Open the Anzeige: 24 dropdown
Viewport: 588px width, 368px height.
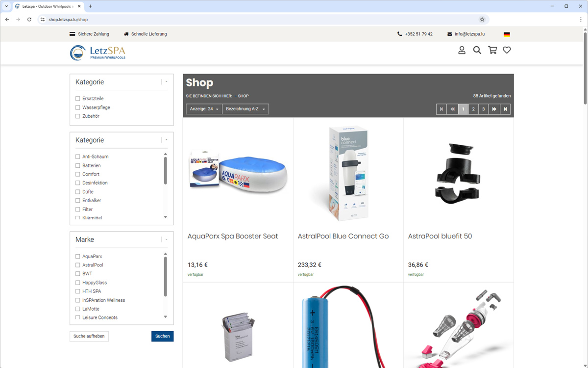coord(204,109)
